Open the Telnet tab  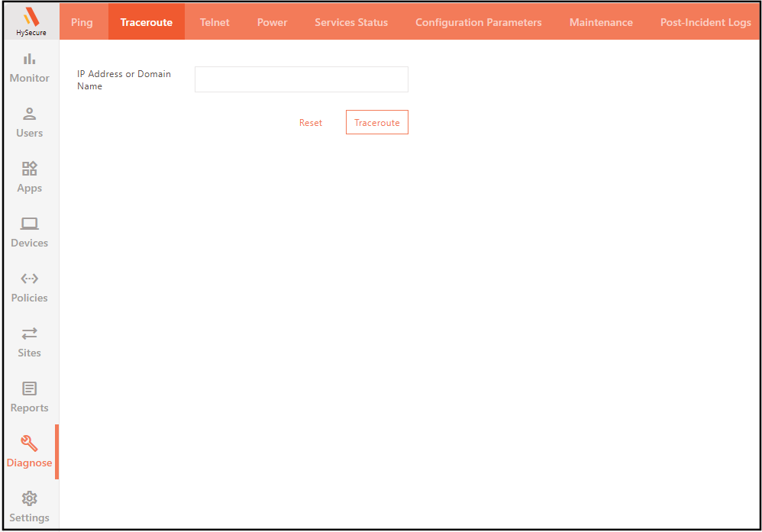pyautogui.click(x=215, y=22)
